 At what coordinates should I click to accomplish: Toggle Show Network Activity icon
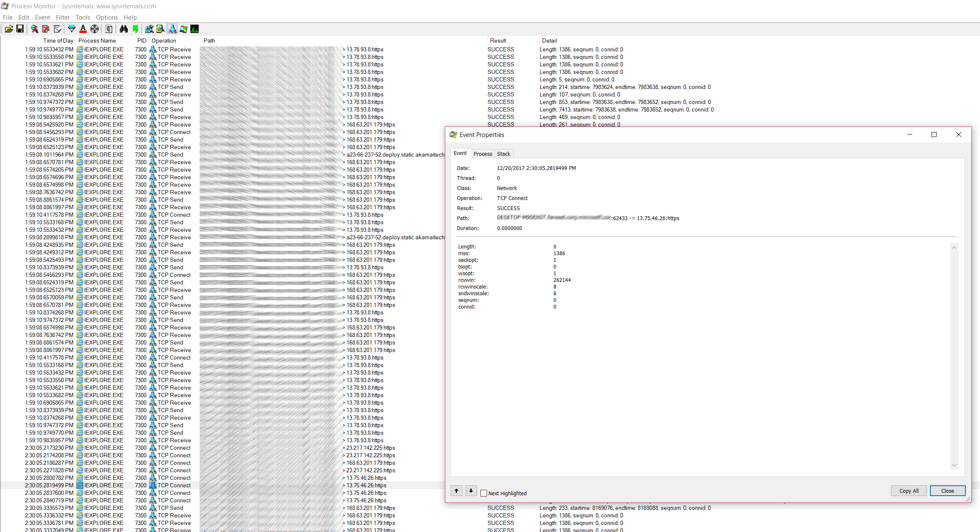[172, 29]
